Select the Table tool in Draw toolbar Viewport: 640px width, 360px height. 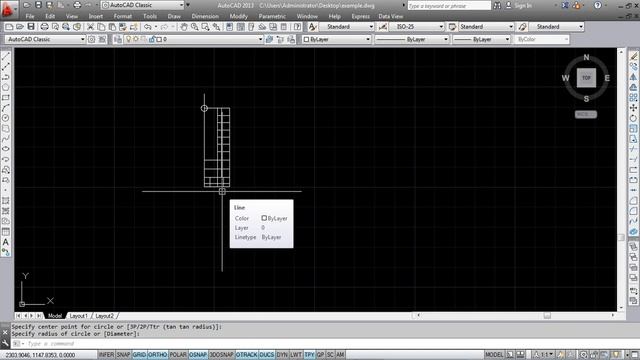point(6,232)
